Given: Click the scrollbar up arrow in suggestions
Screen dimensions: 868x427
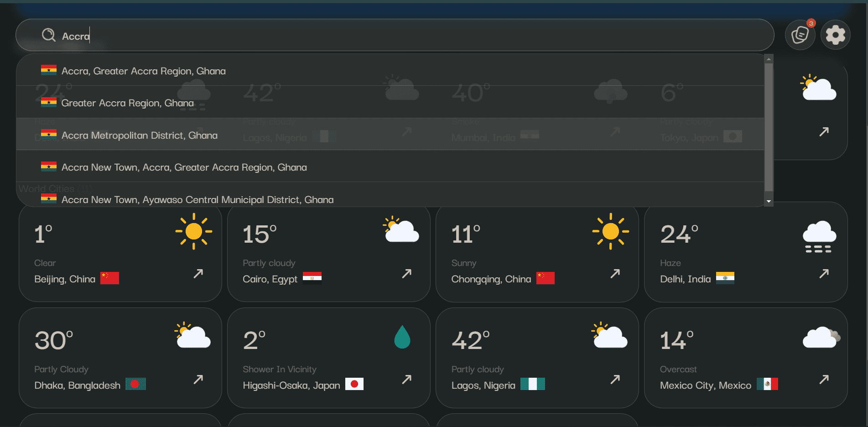Looking at the screenshot, I should [x=769, y=59].
